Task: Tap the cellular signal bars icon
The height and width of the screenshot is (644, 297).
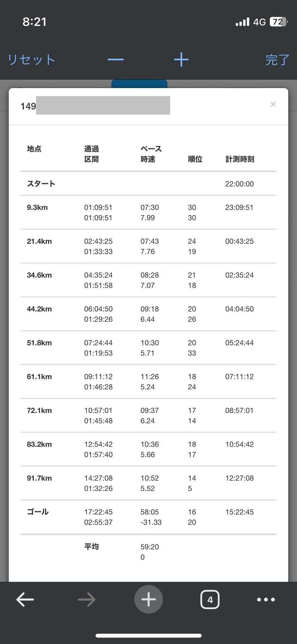Action: tap(242, 22)
